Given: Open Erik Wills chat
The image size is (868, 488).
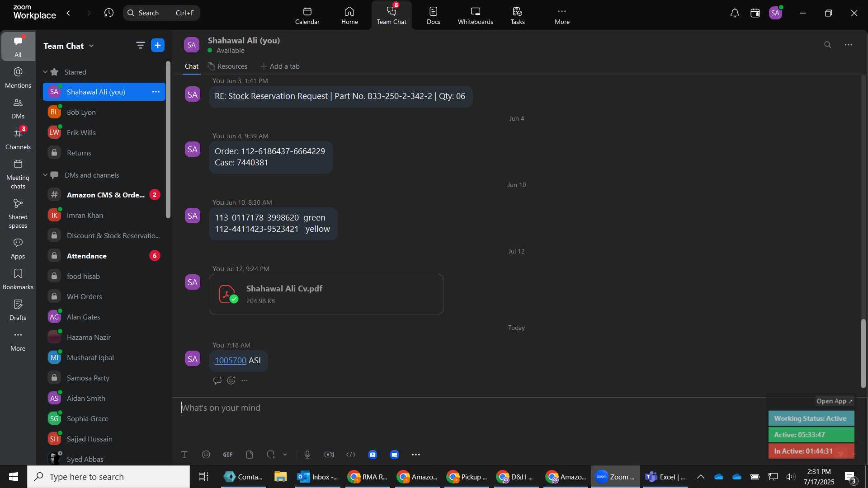Looking at the screenshot, I should pyautogui.click(x=104, y=132).
